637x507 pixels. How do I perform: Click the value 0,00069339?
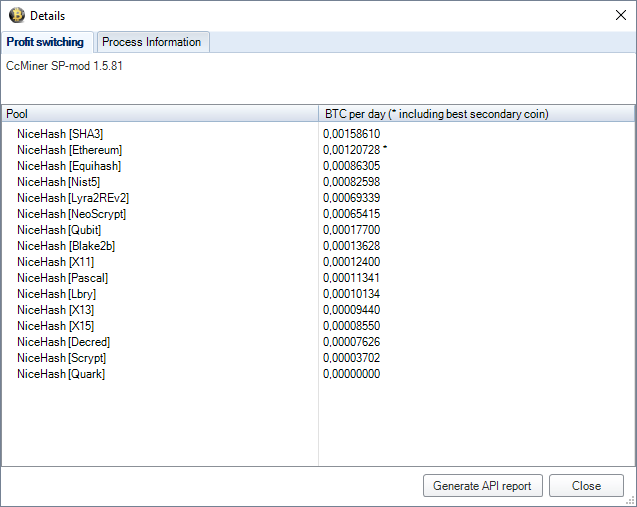(x=351, y=198)
